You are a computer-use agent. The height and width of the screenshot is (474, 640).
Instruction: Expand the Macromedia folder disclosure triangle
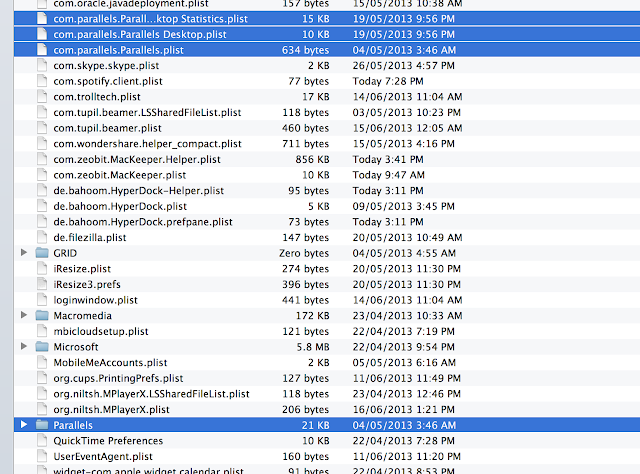click(x=24, y=315)
